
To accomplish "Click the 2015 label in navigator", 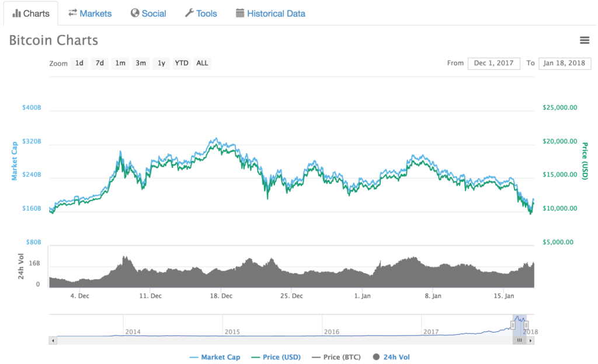I will click(x=232, y=332).
